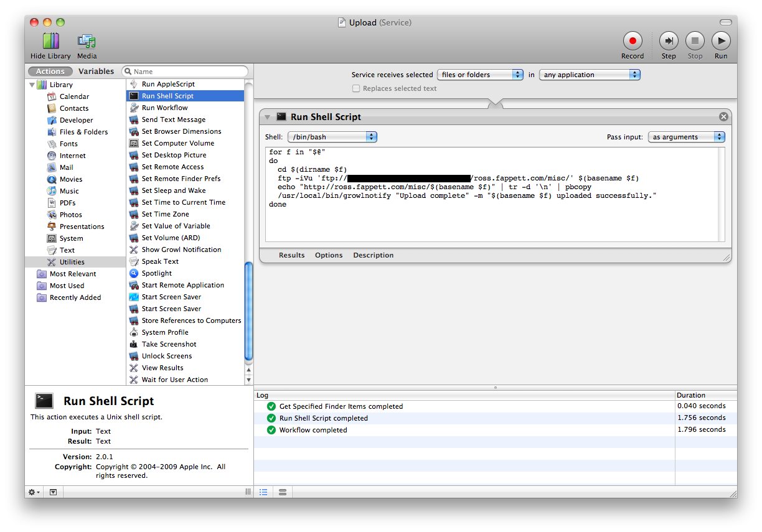
Task: Open the Options tab
Action: 329,255
